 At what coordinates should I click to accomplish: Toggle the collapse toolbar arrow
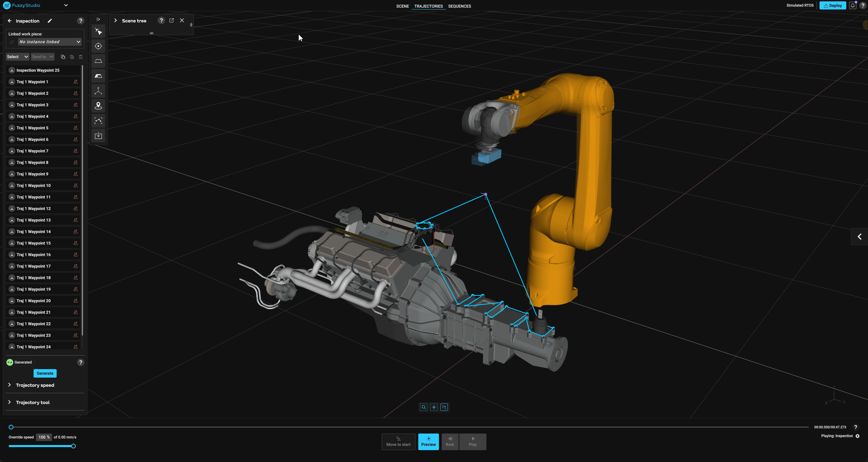(98, 19)
